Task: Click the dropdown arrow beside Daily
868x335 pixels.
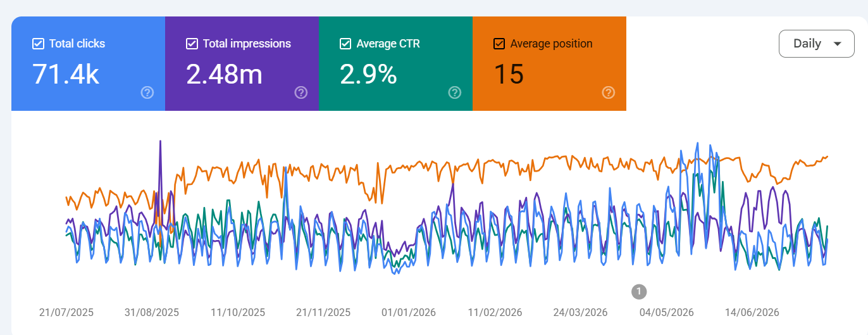Action: [838, 44]
